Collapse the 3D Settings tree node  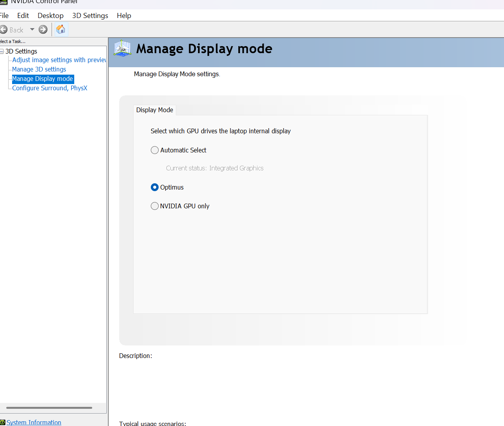pos(2,52)
